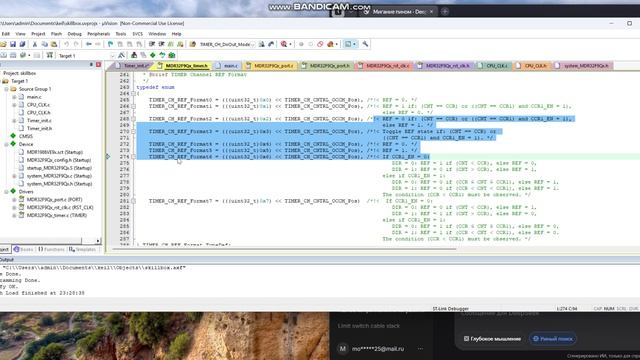Viewport: 640px width, 360px height.
Task: Select CMSIS in the project tree
Action: (25, 136)
